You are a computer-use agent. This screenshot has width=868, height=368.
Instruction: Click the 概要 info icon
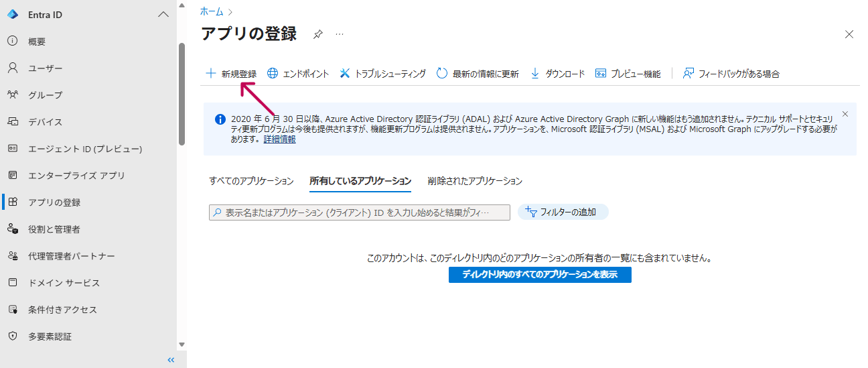[13, 42]
